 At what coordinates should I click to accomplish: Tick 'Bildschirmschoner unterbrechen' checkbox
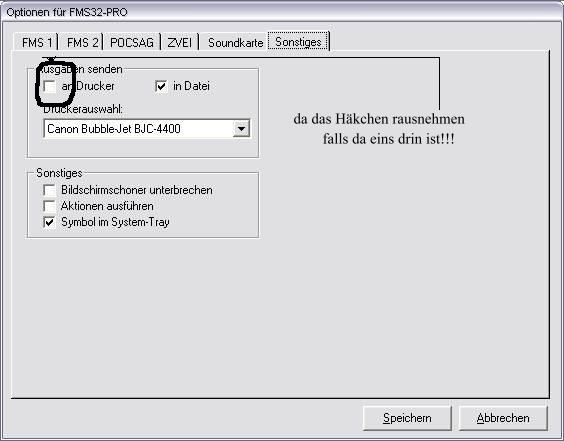tap(49, 190)
